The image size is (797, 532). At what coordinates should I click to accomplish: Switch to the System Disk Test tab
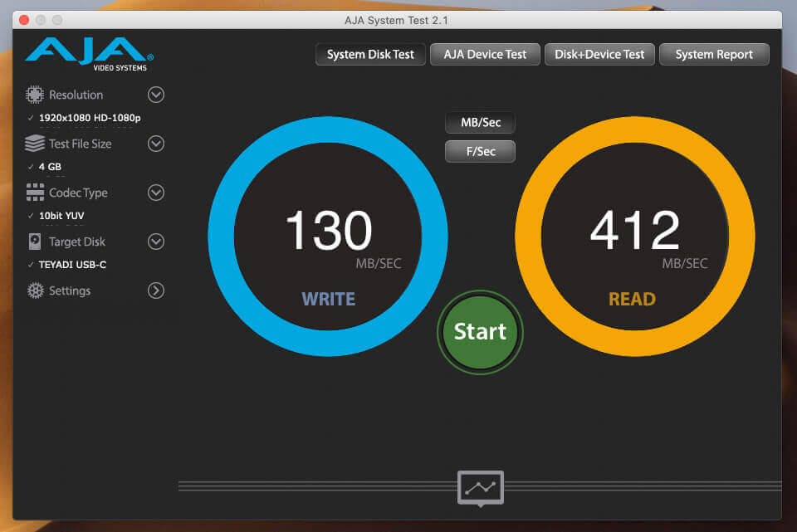pos(370,55)
